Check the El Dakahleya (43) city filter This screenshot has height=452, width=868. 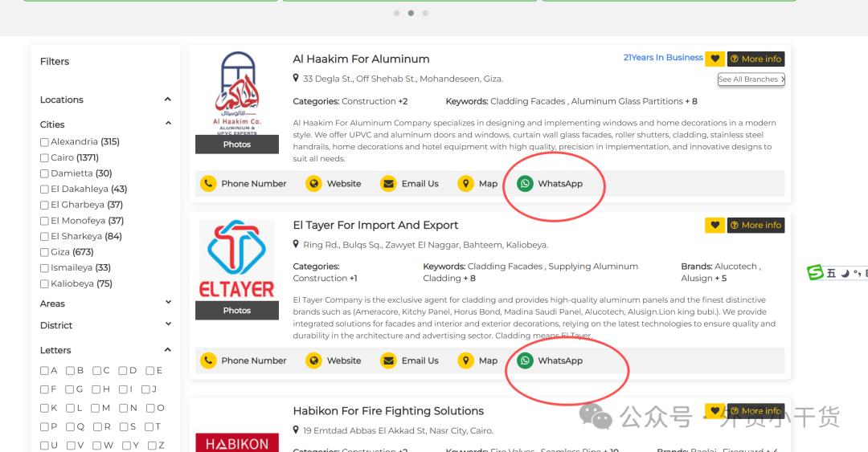coord(44,189)
